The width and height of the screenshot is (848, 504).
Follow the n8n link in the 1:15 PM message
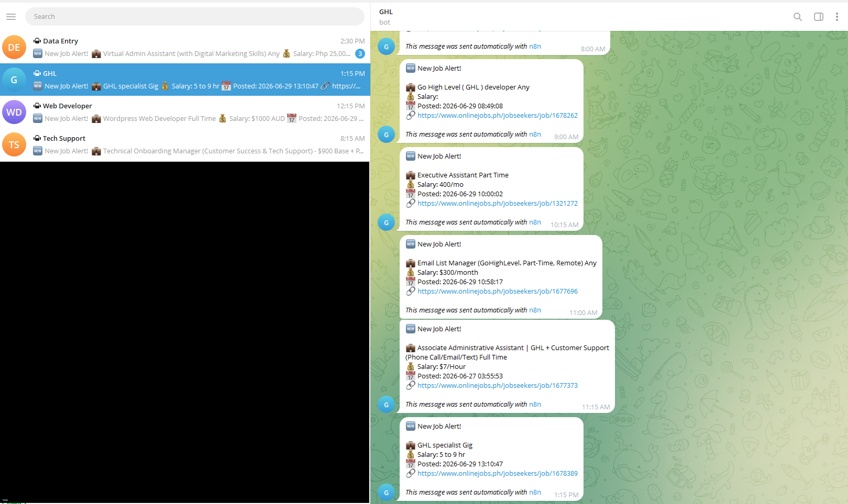(x=535, y=492)
